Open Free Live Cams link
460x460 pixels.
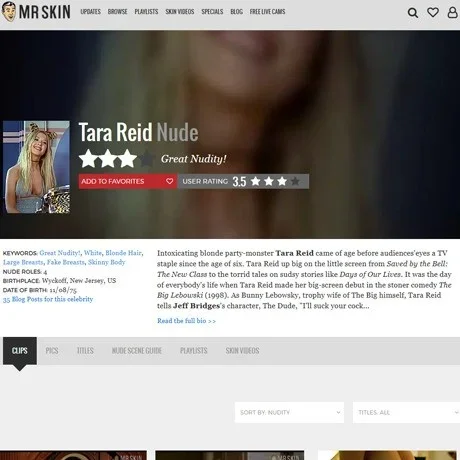click(267, 12)
